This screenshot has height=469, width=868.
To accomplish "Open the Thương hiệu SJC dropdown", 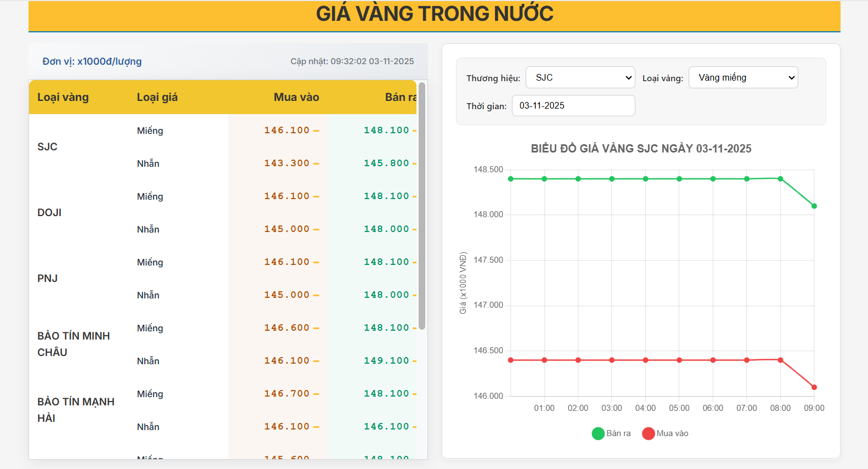I will (580, 77).
